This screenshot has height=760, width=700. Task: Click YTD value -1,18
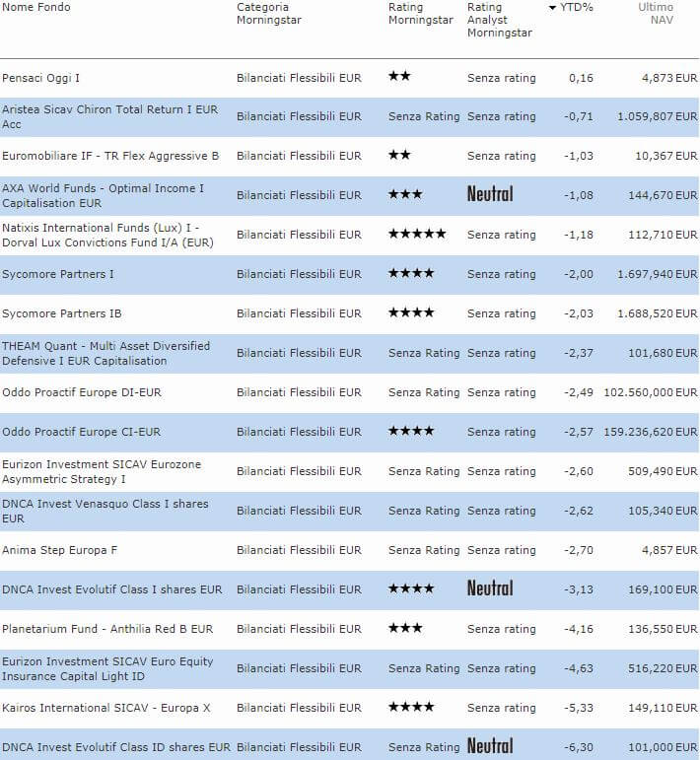pyautogui.click(x=579, y=235)
